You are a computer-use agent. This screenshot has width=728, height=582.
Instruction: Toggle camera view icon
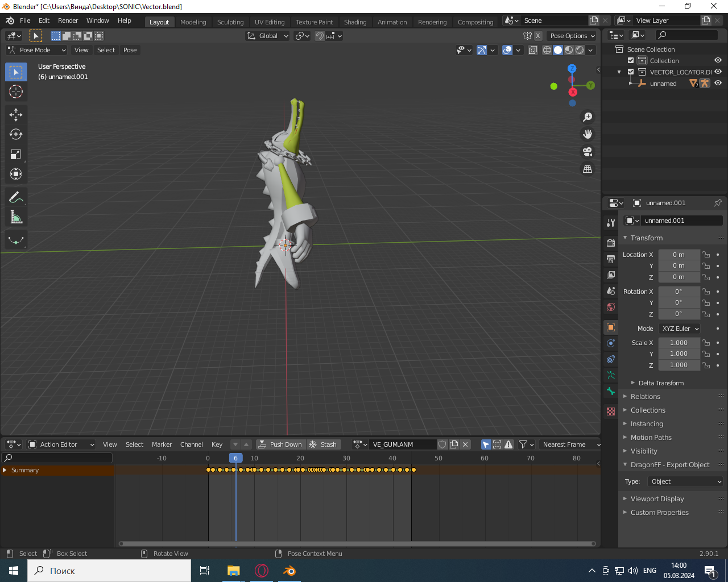(588, 152)
